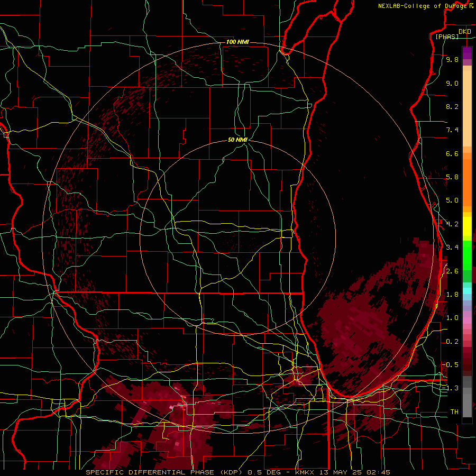Click the [PHAS] units label

tap(447, 36)
